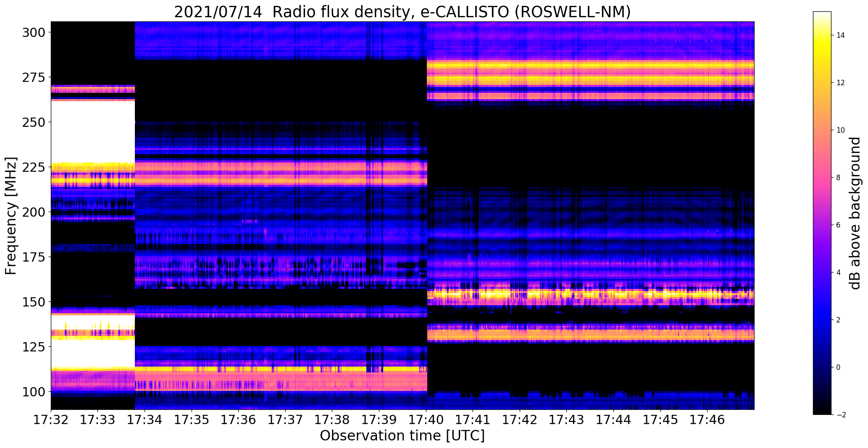Click the 17:35 time tick label

click(x=192, y=419)
